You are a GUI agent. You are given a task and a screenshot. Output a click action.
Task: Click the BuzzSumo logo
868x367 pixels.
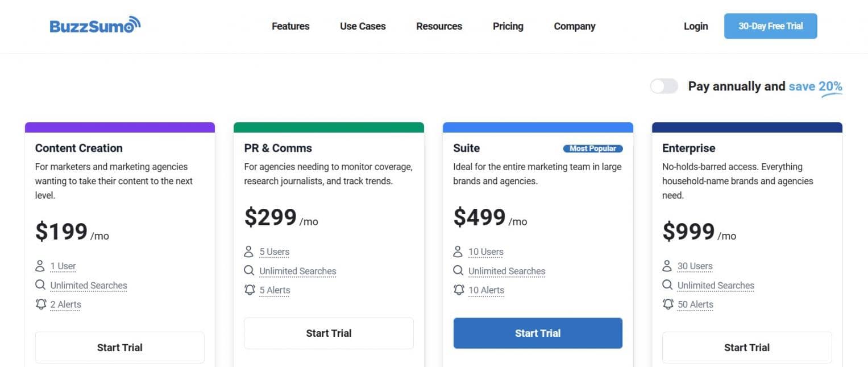[x=95, y=26]
